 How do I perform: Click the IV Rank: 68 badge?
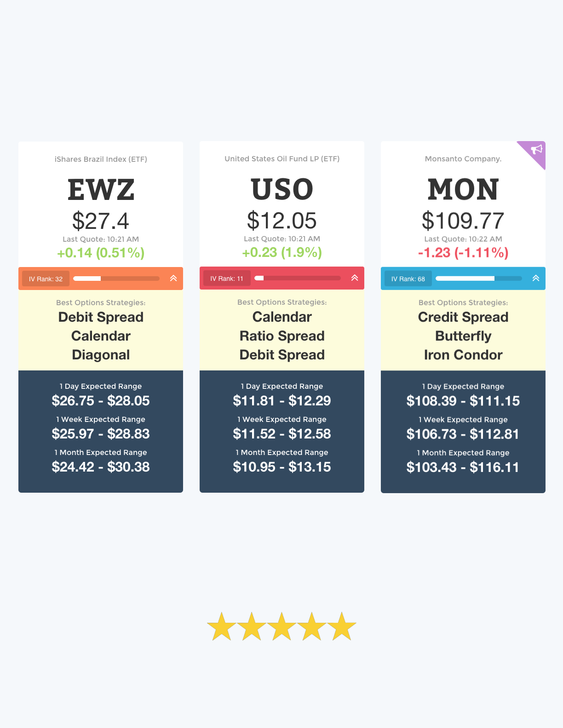click(x=408, y=279)
